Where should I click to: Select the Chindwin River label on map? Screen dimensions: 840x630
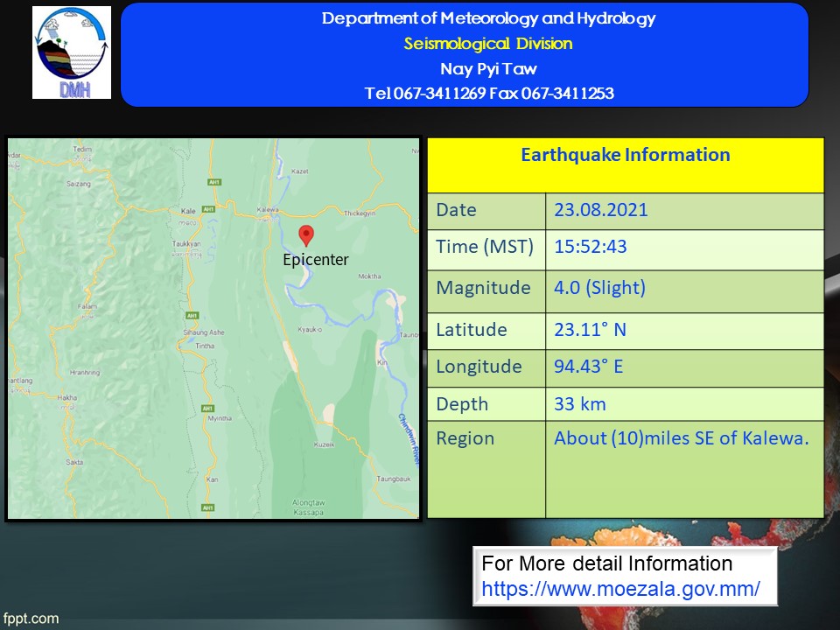(409, 439)
